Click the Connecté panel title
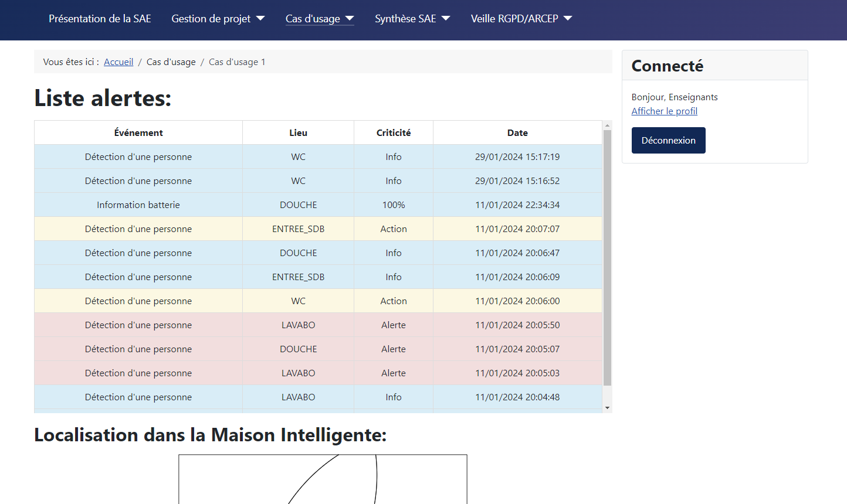Screen dimensions: 847x504 coord(667,66)
